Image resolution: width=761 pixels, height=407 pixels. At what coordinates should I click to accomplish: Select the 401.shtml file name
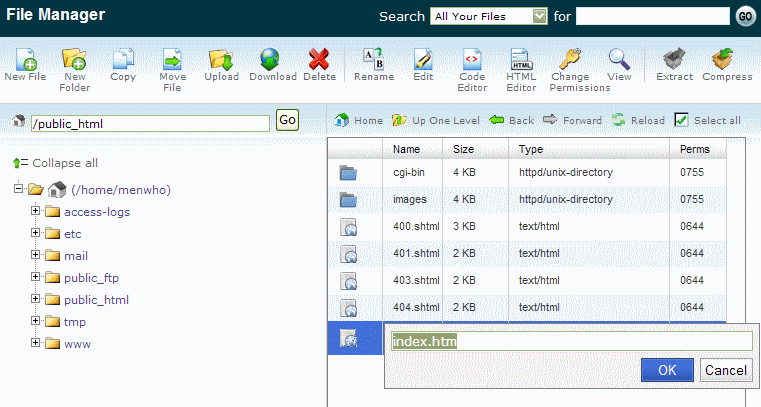[x=416, y=253]
